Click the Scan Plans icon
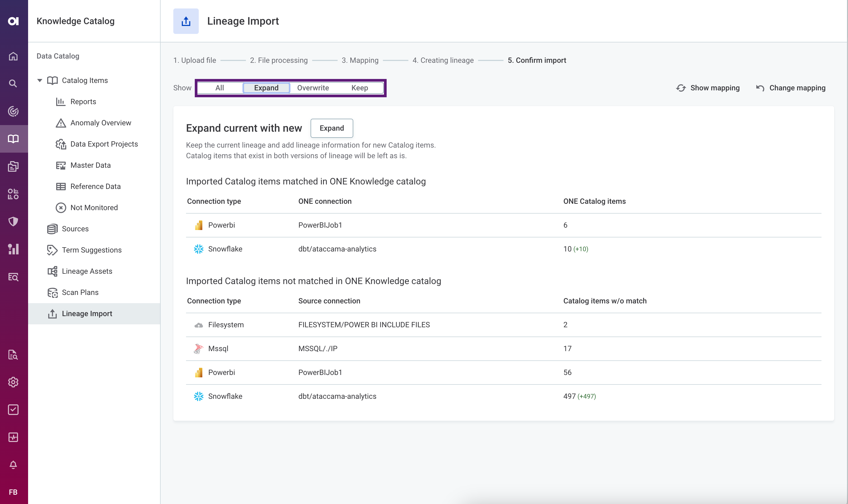The width and height of the screenshot is (848, 504). (x=53, y=292)
